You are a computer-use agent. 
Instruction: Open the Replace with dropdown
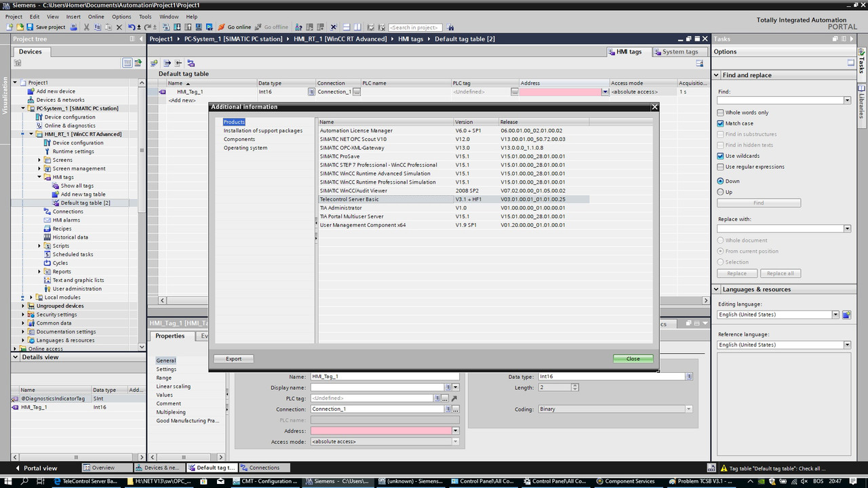847,228
